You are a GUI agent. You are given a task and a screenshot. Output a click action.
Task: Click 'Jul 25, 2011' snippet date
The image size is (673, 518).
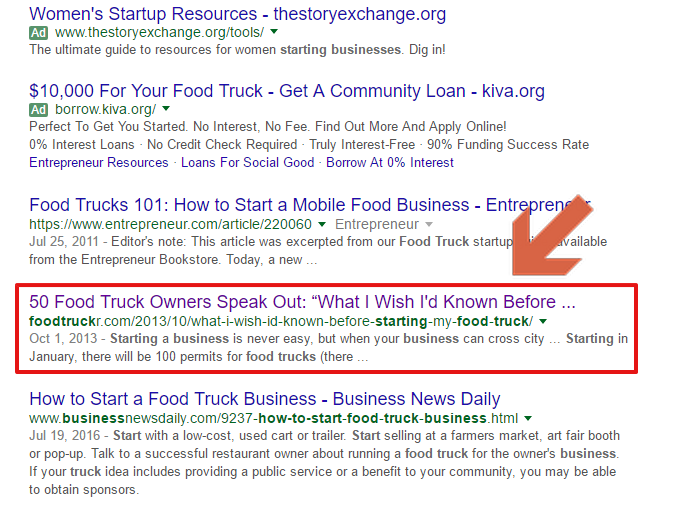[x=64, y=242]
